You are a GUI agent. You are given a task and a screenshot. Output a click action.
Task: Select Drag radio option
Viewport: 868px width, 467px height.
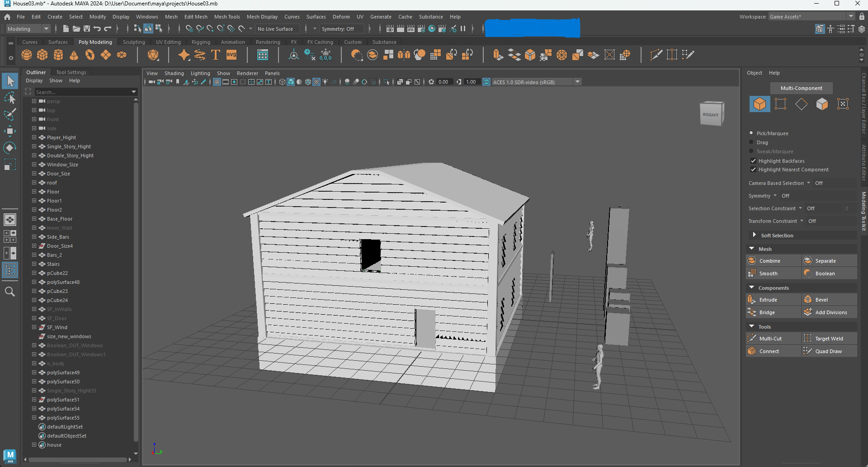(751, 142)
